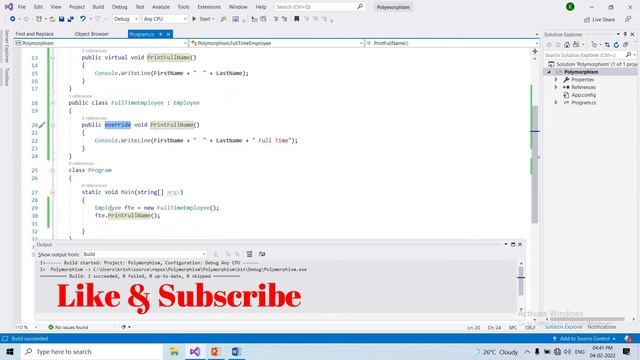Switch to the Object Browser tab
The height and width of the screenshot is (360, 640).
[92, 34]
